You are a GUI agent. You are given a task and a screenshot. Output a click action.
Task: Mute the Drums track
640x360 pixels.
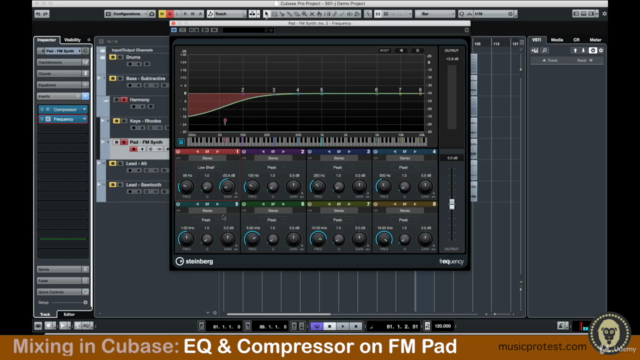click(x=113, y=57)
